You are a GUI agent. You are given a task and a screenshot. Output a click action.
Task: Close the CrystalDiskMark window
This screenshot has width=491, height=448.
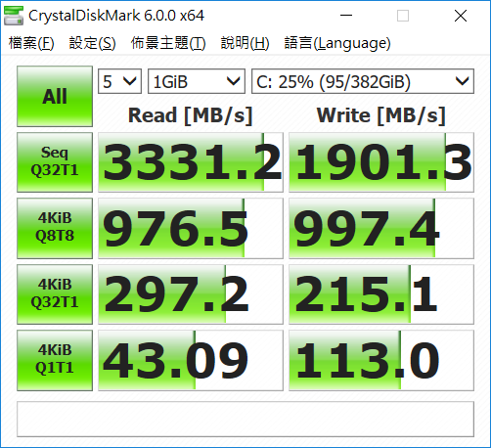click(461, 16)
